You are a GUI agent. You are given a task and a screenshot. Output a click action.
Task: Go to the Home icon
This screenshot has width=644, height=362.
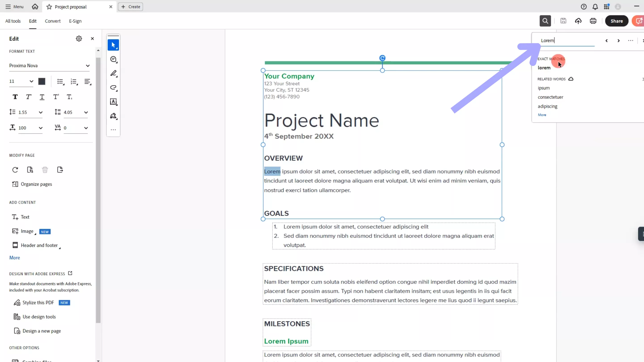35,7
